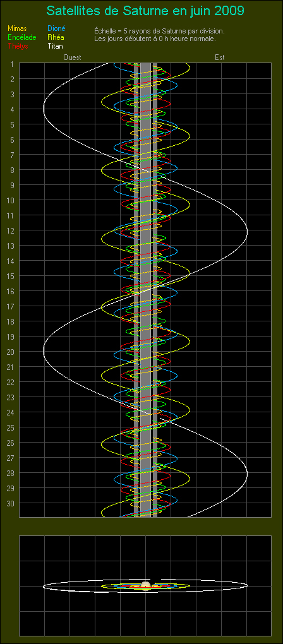Click the Ouest axis label

click(72, 57)
